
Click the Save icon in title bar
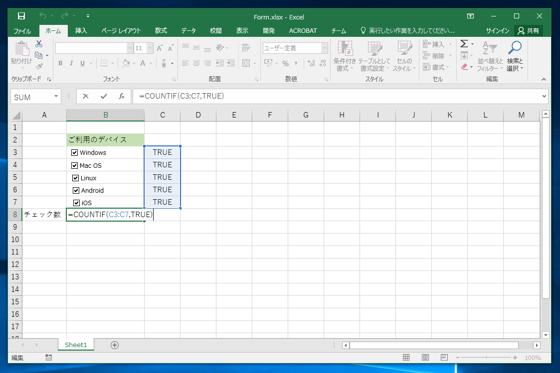pyautogui.click(x=21, y=16)
